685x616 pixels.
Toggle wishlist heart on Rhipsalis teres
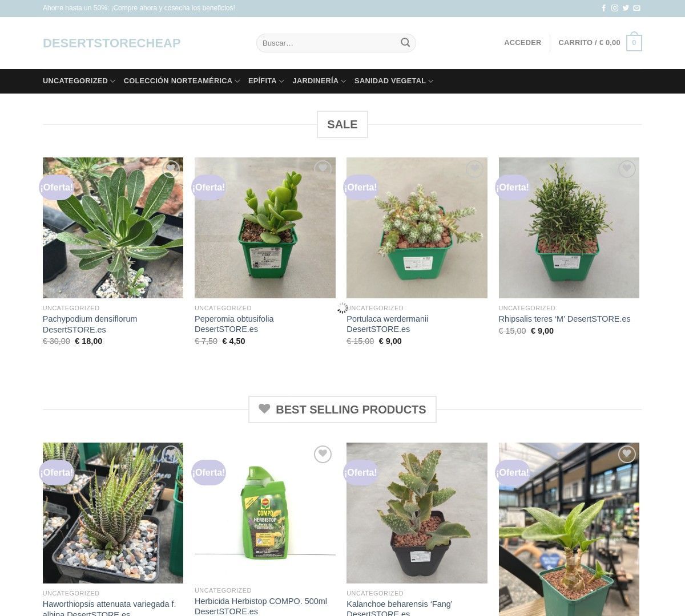click(x=627, y=169)
